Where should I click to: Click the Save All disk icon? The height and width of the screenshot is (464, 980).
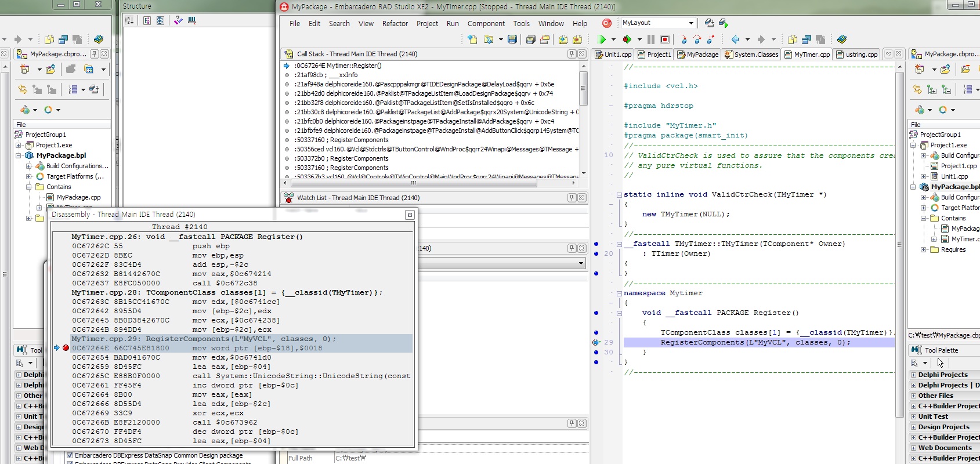(530, 39)
